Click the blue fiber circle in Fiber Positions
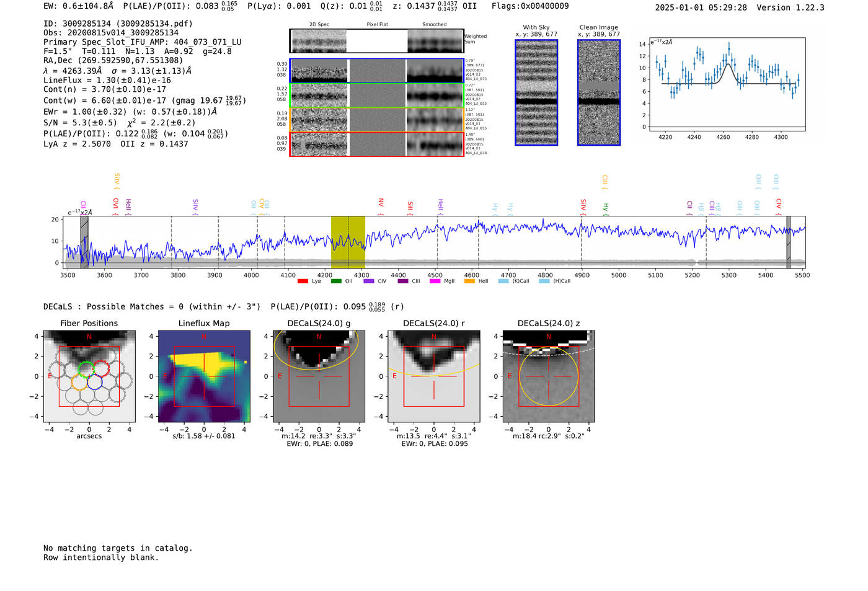This screenshot has height=591, width=868. [x=95, y=383]
